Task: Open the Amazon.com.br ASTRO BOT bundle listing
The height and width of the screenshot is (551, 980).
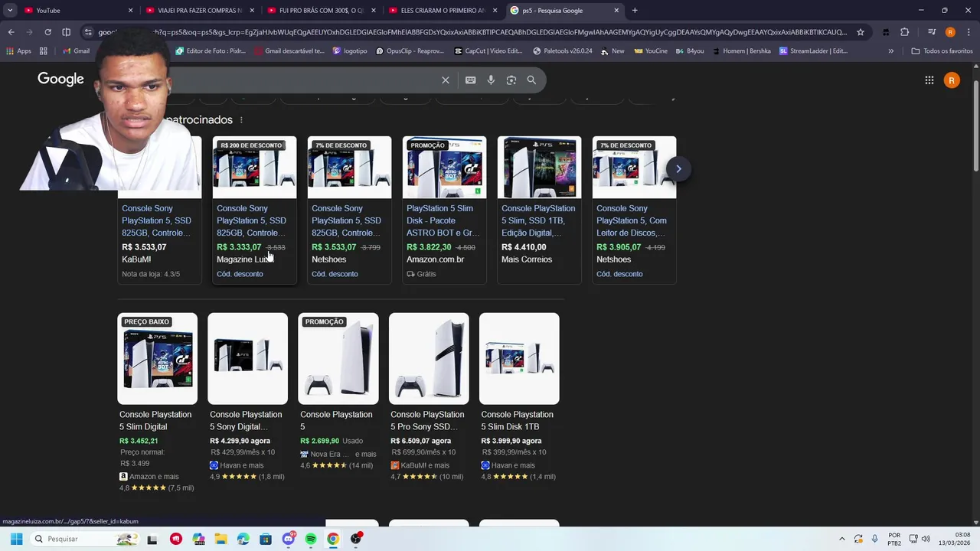Action: click(x=444, y=210)
